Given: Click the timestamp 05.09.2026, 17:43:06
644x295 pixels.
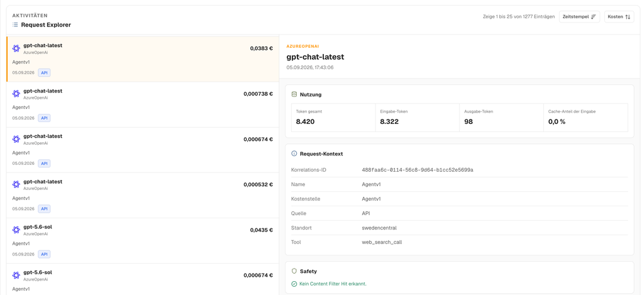Looking at the screenshot, I should coord(310,67).
